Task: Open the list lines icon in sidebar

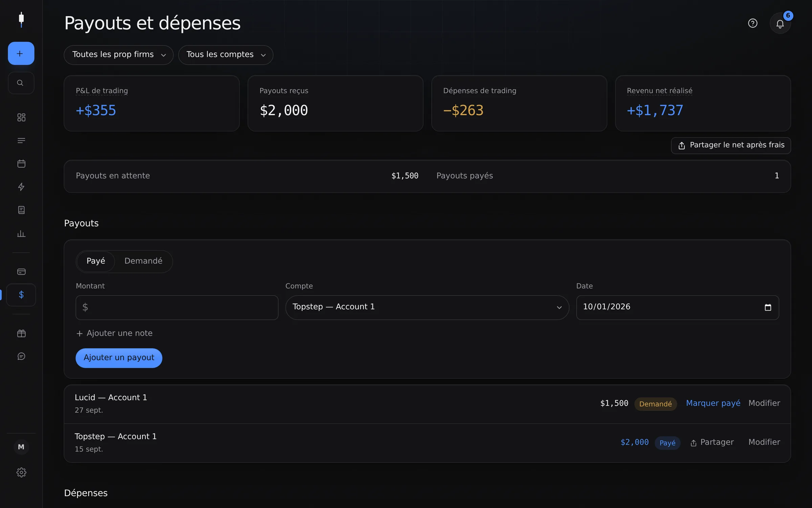Action: click(21, 141)
